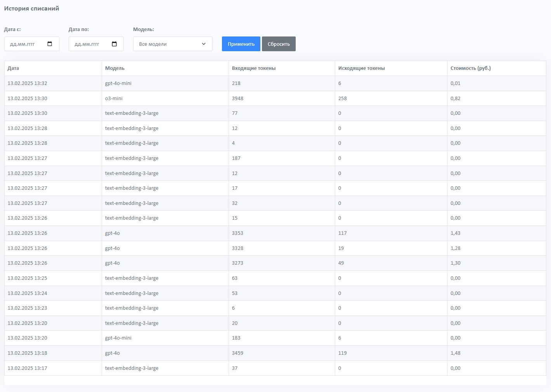This screenshot has width=551, height=392.
Task: Click incoming tokens value '77'
Action: pyautogui.click(x=235, y=113)
